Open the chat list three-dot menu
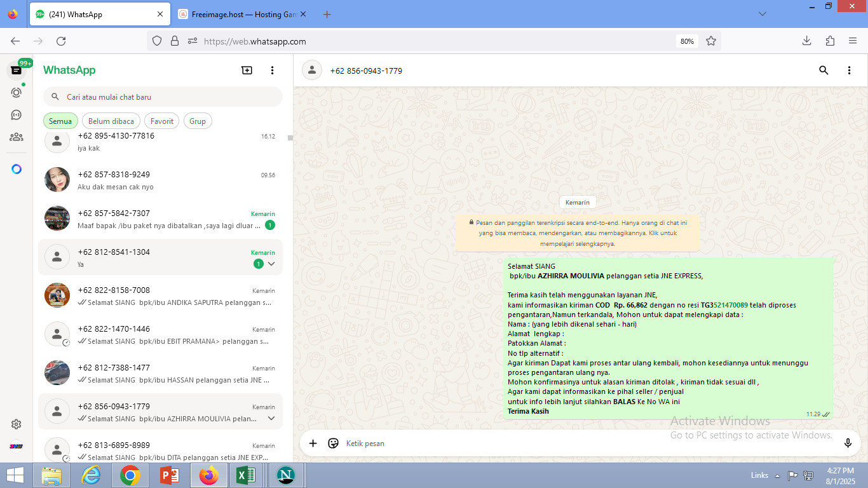Image resolution: width=868 pixels, height=488 pixels. tap(272, 71)
